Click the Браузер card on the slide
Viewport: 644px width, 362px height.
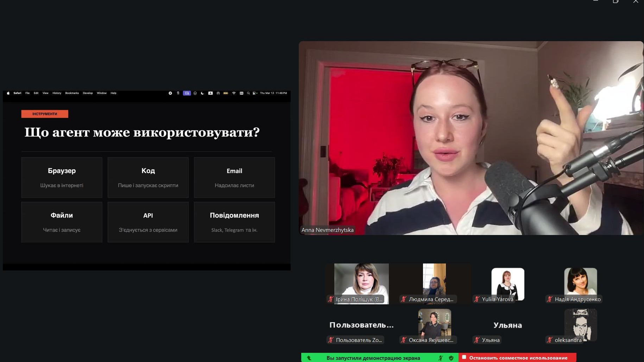(62, 177)
